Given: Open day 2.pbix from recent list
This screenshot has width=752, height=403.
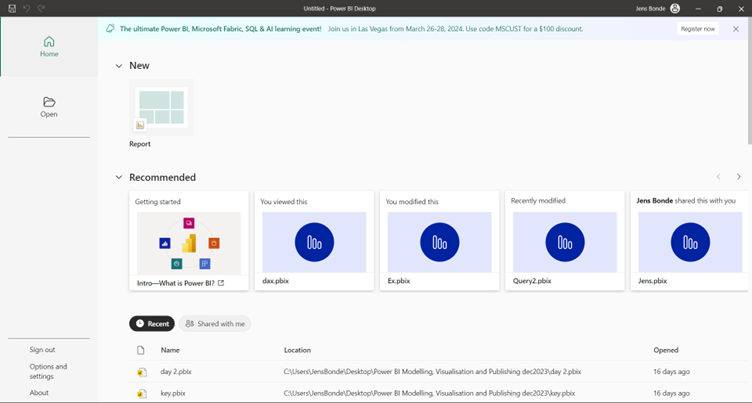Looking at the screenshot, I should pos(176,372).
